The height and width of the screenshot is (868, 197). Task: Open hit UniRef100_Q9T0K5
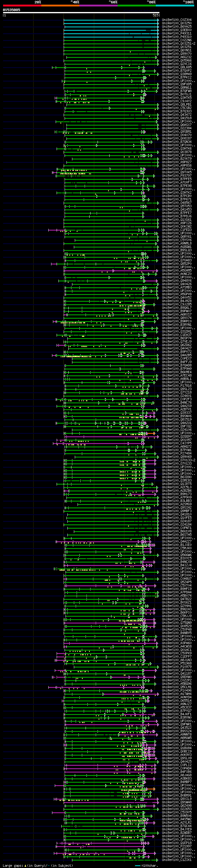pos(176,172)
